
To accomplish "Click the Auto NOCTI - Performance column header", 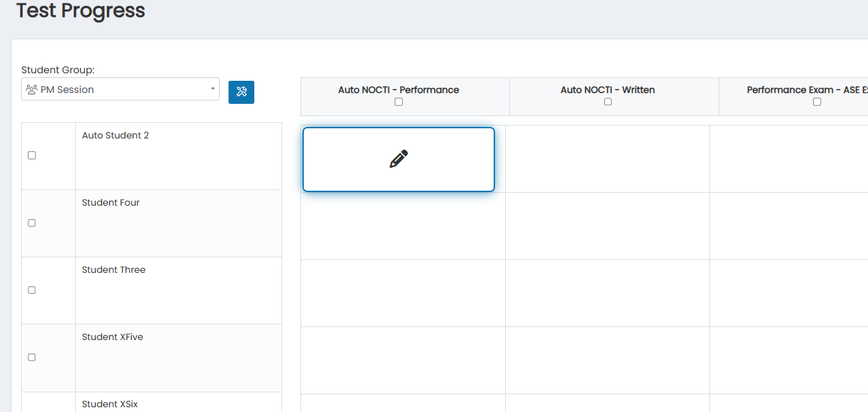I will [x=399, y=90].
